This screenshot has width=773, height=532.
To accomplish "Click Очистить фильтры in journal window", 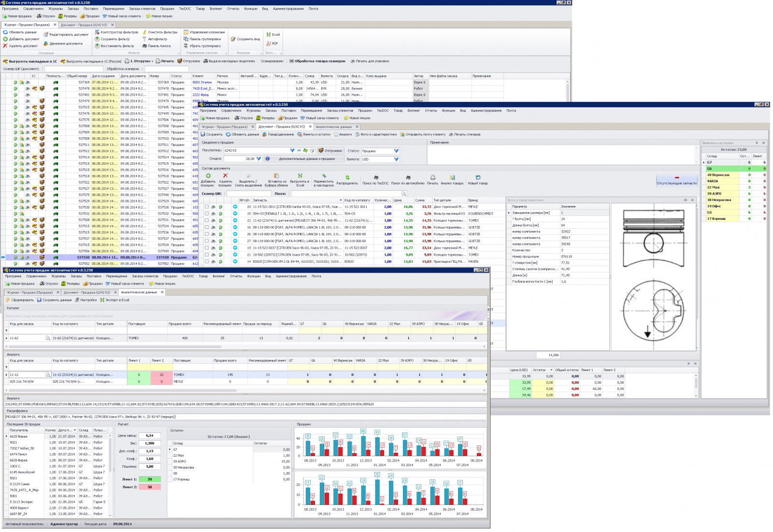I will pyautogui.click(x=159, y=32).
